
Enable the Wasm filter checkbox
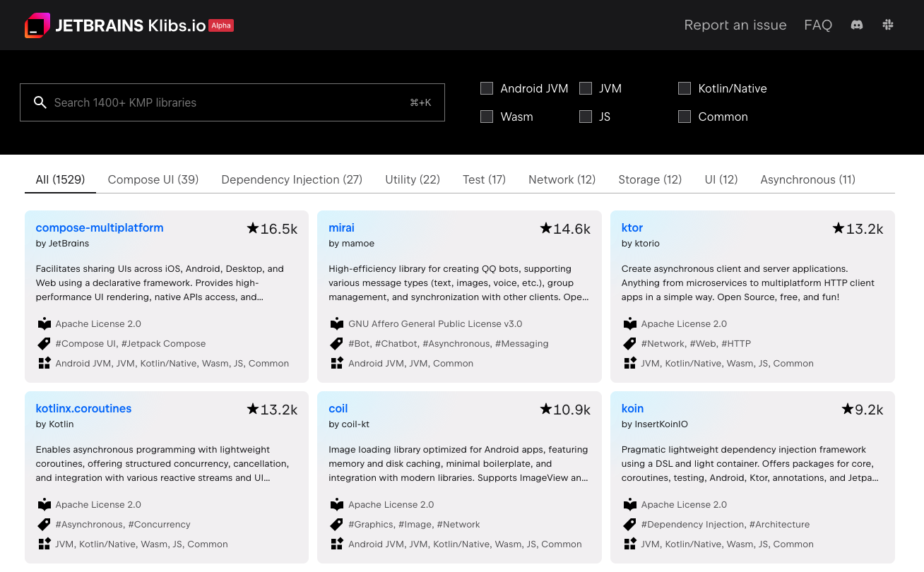pyautogui.click(x=487, y=117)
